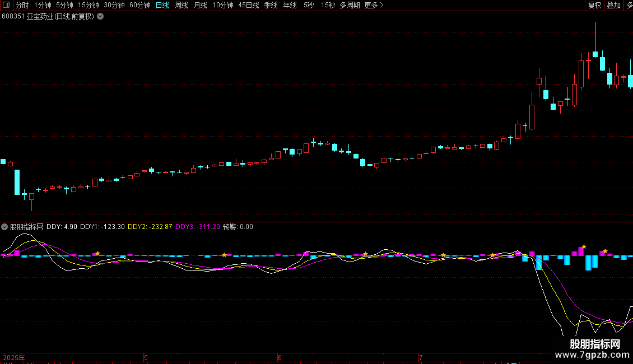Switch to the 分时 intraday view
The height and width of the screenshot is (364, 633).
tap(22, 5)
